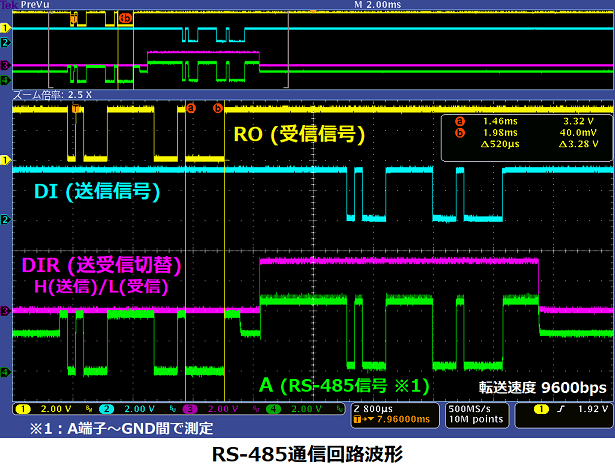Image resolution: width=615 pixels, height=468 pixels.
Task: Select cursor a marker in zoom view
Action: (191, 108)
